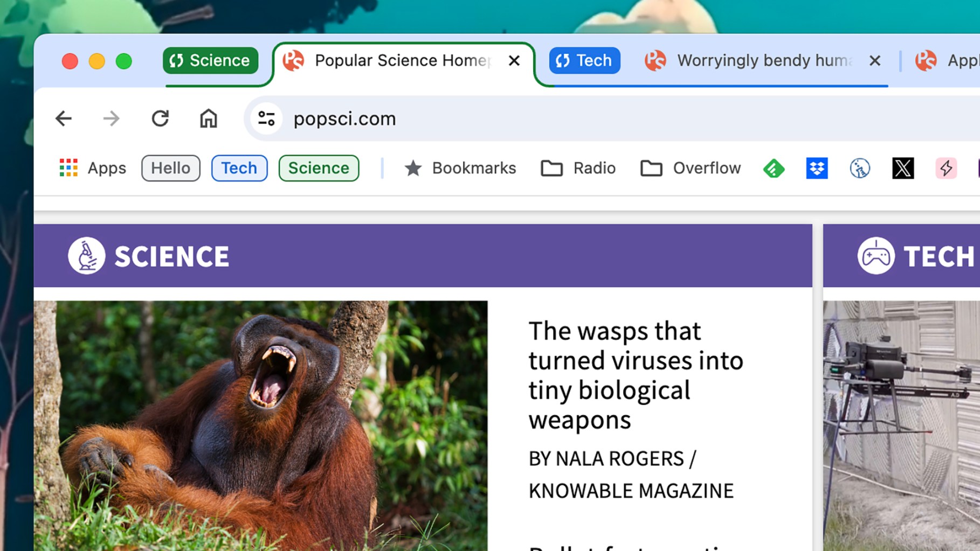Read the wasps biological weapons headline article
This screenshot has height=551, width=980.
click(x=636, y=375)
